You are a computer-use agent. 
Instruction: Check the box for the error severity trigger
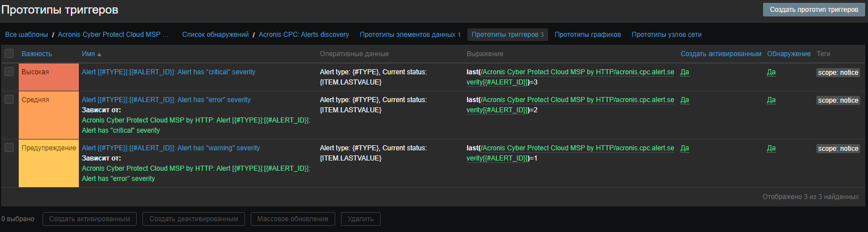9,99
